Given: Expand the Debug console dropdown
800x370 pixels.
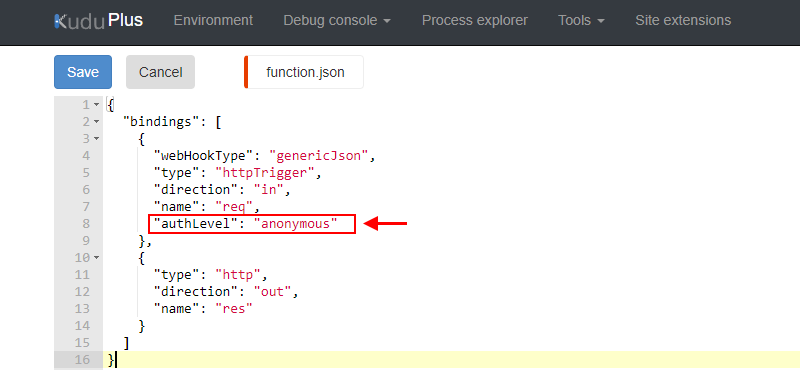Looking at the screenshot, I should (x=337, y=20).
